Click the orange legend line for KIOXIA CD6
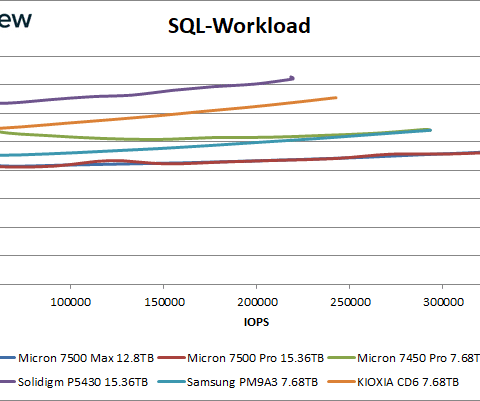This screenshot has width=480, height=401. [x=342, y=381]
